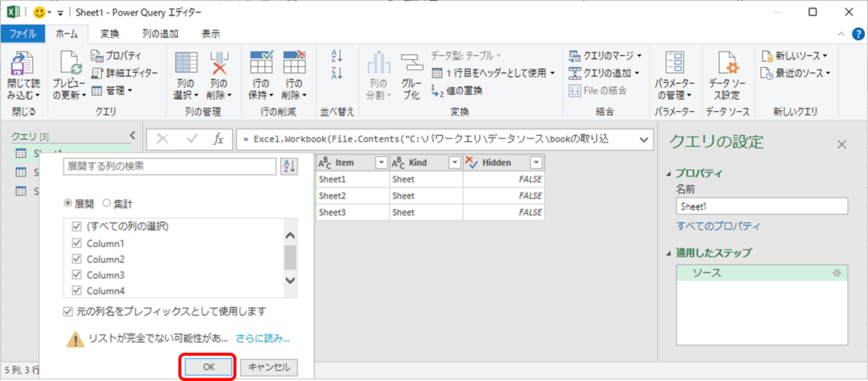The height and width of the screenshot is (381, 868).
Task: Click the Split Column (列の分割) icon
Action: 381,64
